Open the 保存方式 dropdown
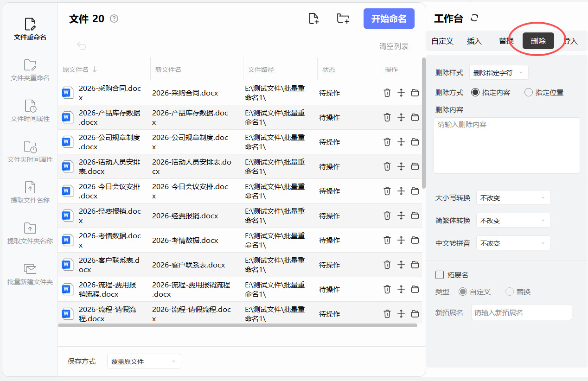The image size is (588, 381). (x=144, y=361)
